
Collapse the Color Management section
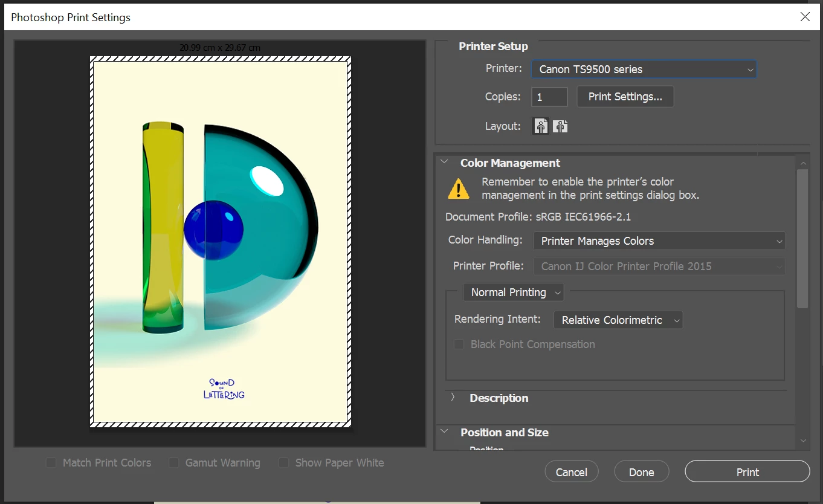coord(445,163)
